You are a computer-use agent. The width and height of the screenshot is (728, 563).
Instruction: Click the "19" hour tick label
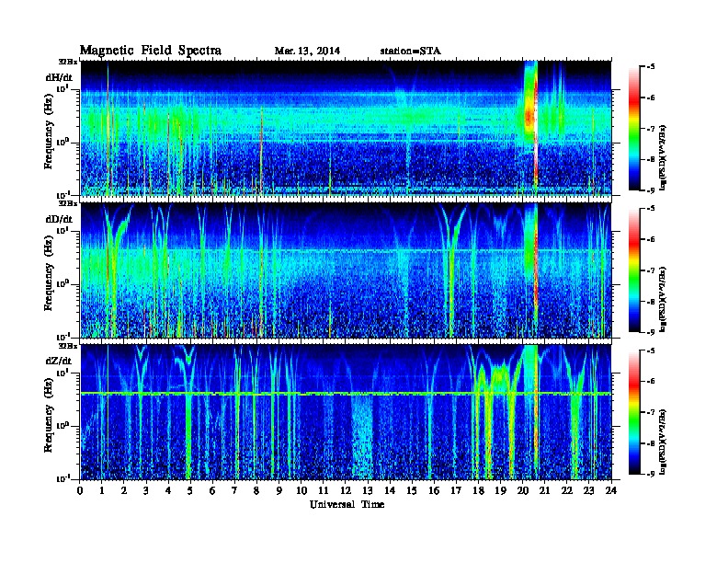500,491
